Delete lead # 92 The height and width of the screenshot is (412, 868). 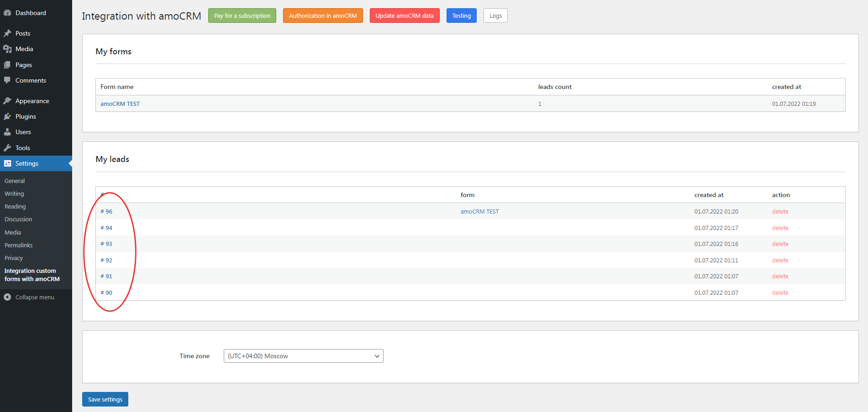click(780, 260)
